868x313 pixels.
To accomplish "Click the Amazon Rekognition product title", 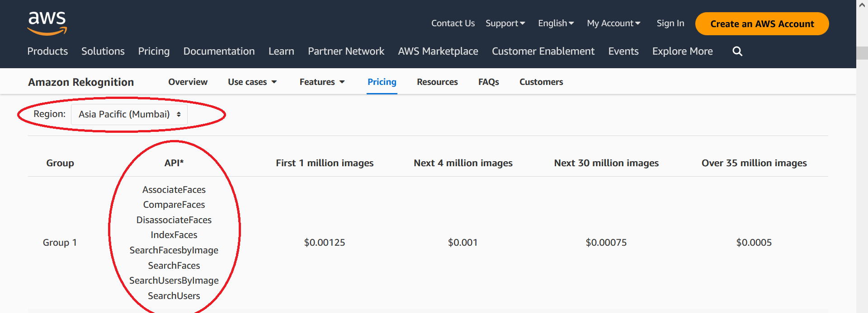I will (81, 82).
